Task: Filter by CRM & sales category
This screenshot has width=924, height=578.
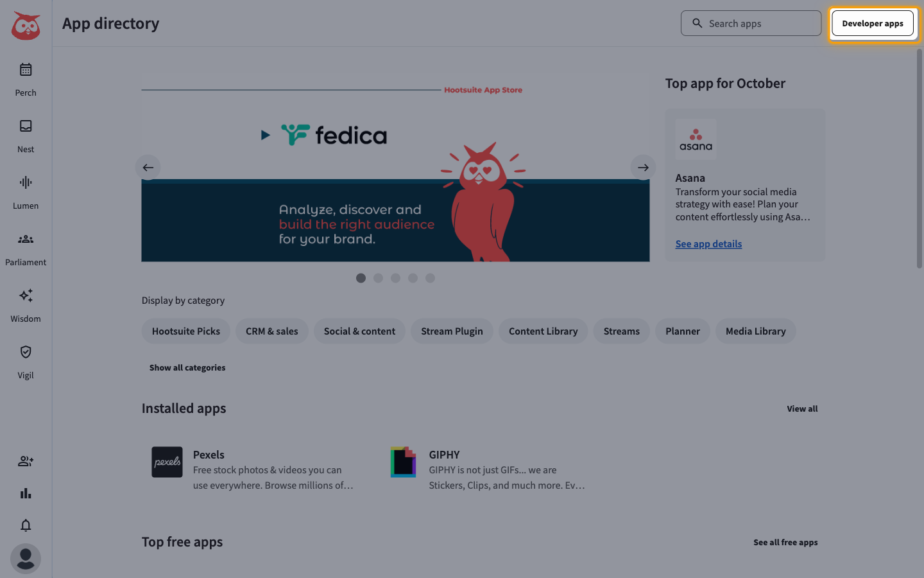Action: click(x=272, y=331)
